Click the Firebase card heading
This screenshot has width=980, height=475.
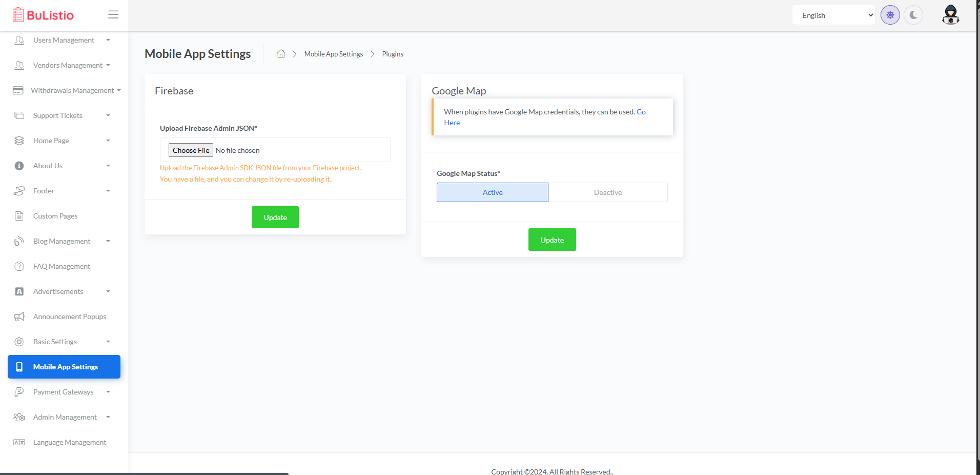(x=174, y=91)
